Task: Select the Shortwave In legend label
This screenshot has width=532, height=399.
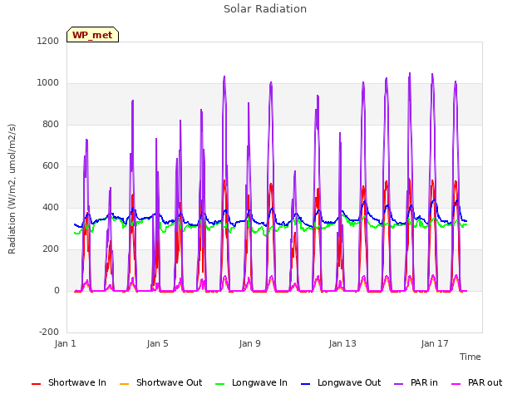Action: pyautogui.click(x=77, y=382)
